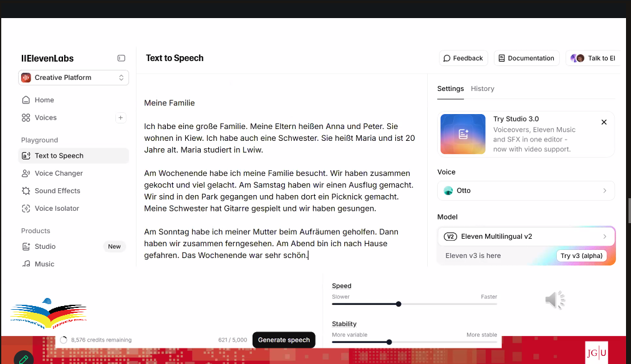Click the Generate speech button
Screen dimensions: 631x364
coord(284,340)
